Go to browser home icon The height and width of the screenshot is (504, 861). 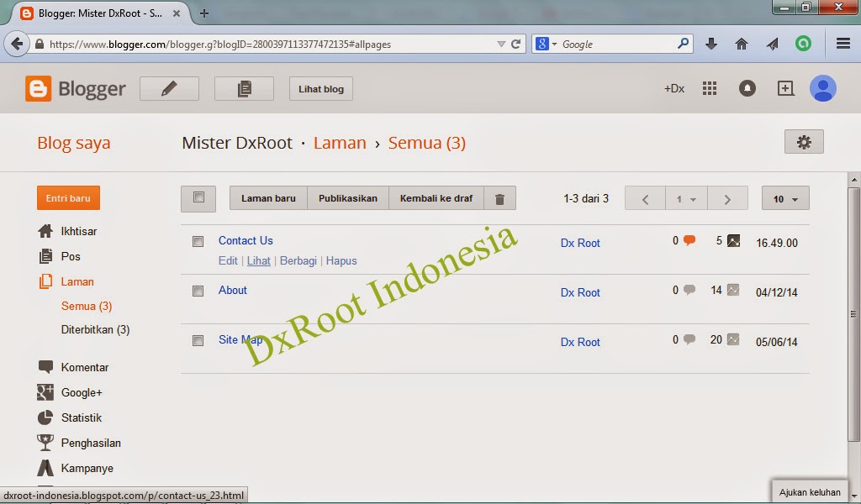tap(742, 44)
